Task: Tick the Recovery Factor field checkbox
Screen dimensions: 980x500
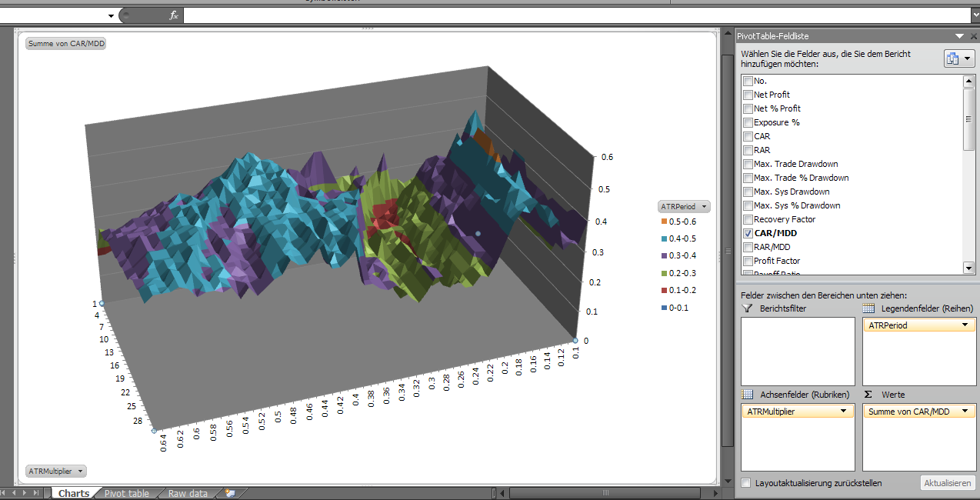Action: [x=748, y=219]
